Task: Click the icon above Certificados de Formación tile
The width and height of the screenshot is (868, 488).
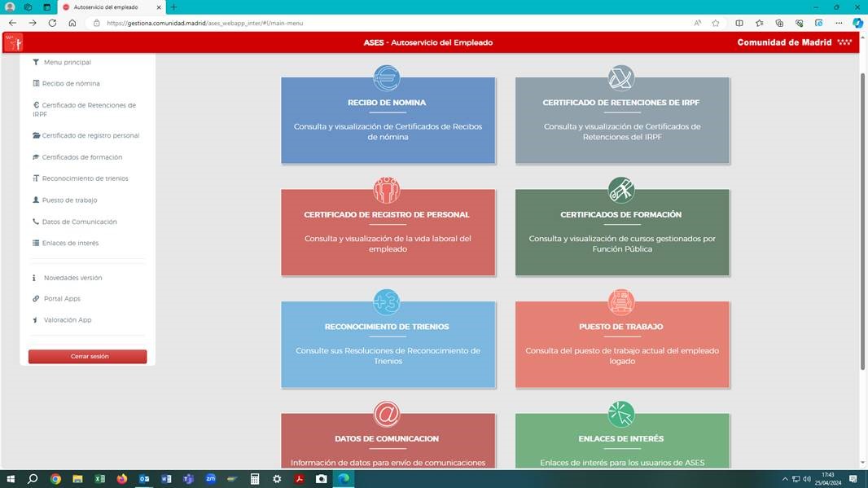Action: [621, 190]
